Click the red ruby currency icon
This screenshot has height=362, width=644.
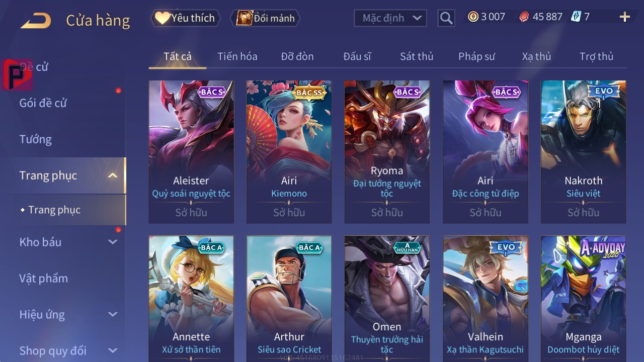524,17
